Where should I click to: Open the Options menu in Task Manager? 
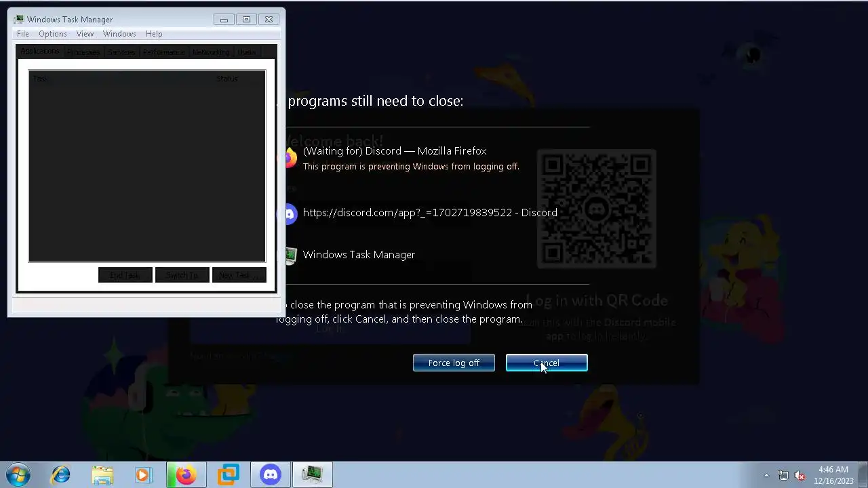[53, 34]
